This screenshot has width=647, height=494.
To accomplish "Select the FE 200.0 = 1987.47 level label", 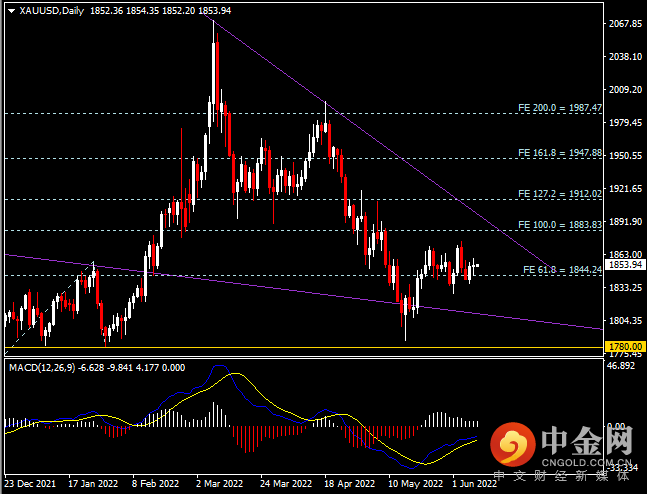I will 560,108.
